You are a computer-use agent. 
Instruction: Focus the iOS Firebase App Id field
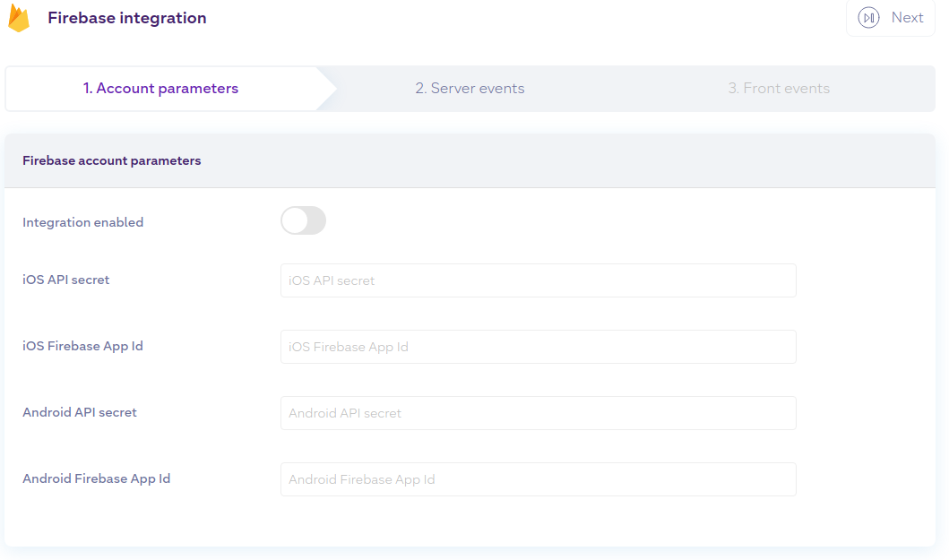[x=538, y=347]
